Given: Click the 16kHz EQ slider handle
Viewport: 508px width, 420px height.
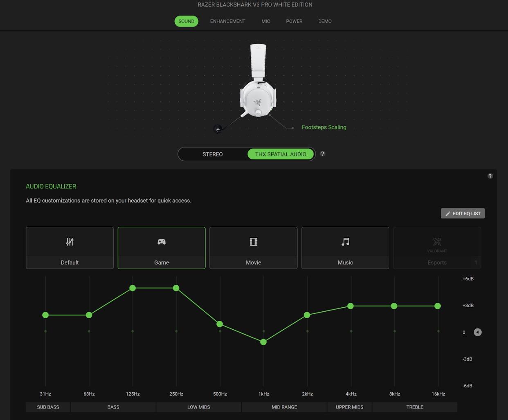Looking at the screenshot, I should coord(438,306).
